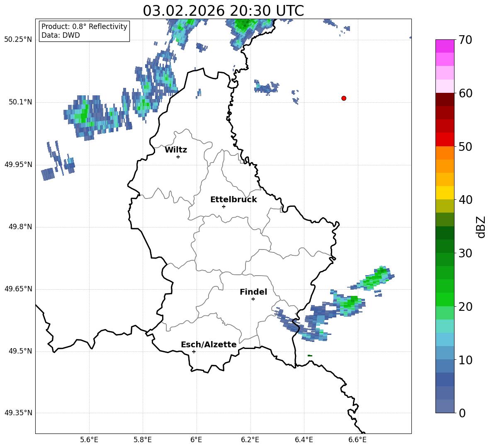Viewport: 491px width, 448px height.
Task: Click the '49.35°N' latitude label
Action: [x=18, y=413]
